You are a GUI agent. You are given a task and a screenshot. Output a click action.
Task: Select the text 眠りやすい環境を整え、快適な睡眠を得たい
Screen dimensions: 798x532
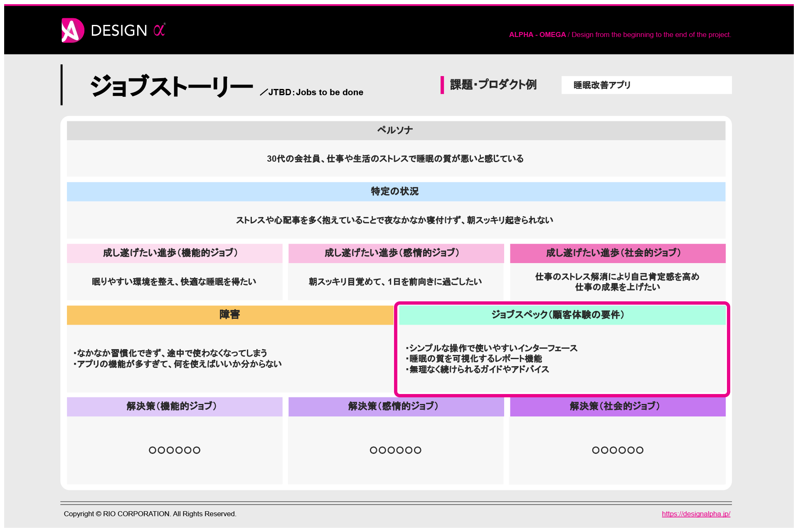(174, 282)
